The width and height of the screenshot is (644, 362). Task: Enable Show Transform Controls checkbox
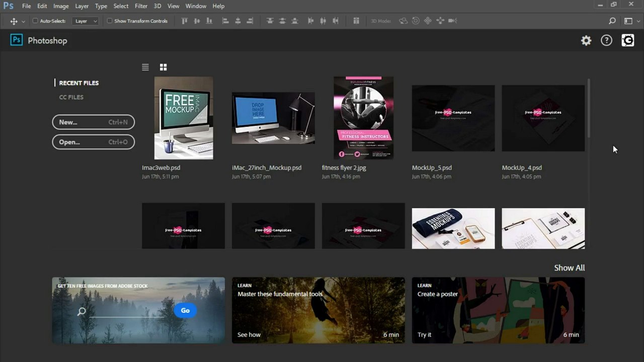110,21
